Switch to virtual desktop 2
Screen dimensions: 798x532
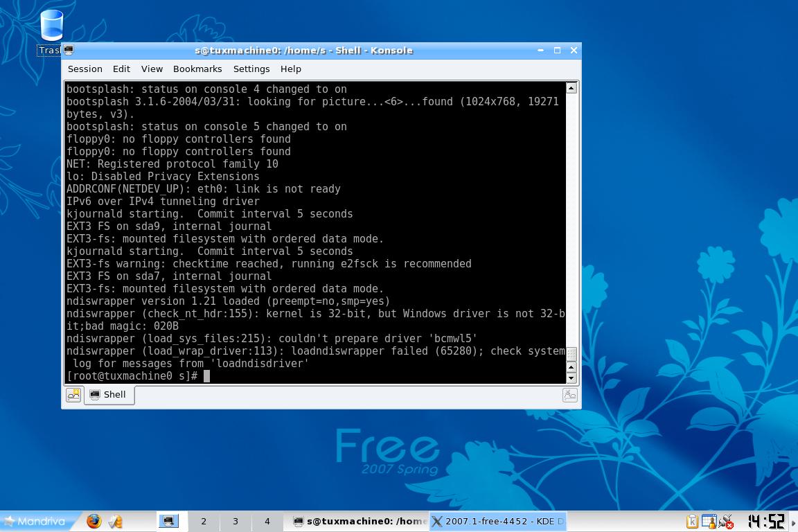204,521
